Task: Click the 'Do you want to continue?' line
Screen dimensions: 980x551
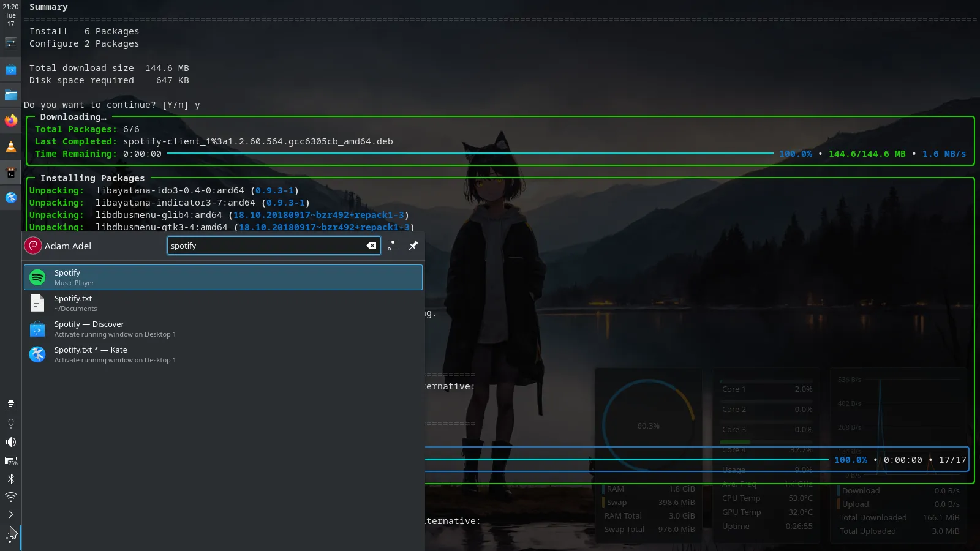Action: (112, 105)
